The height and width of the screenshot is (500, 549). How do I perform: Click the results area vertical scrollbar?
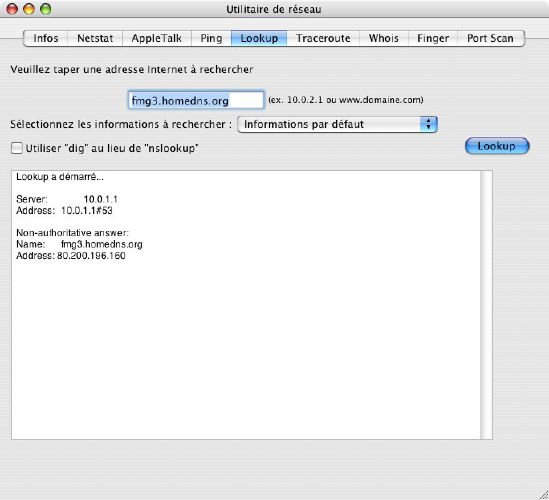click(486, 305)
